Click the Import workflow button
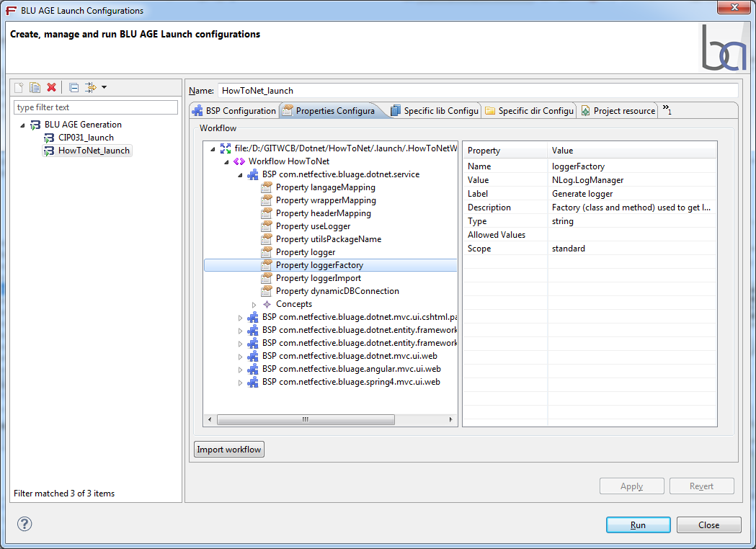756x549 pixels. click(229, 450)
